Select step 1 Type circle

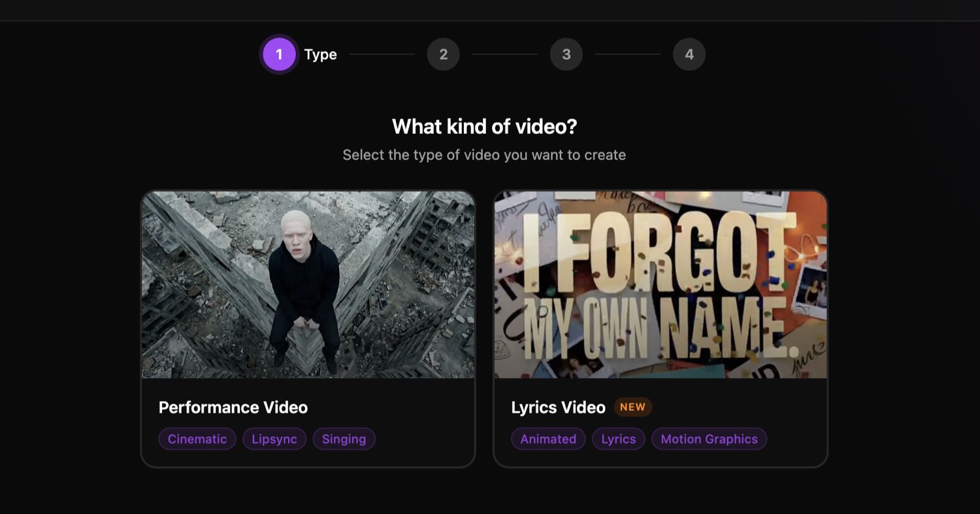[279, 54]
